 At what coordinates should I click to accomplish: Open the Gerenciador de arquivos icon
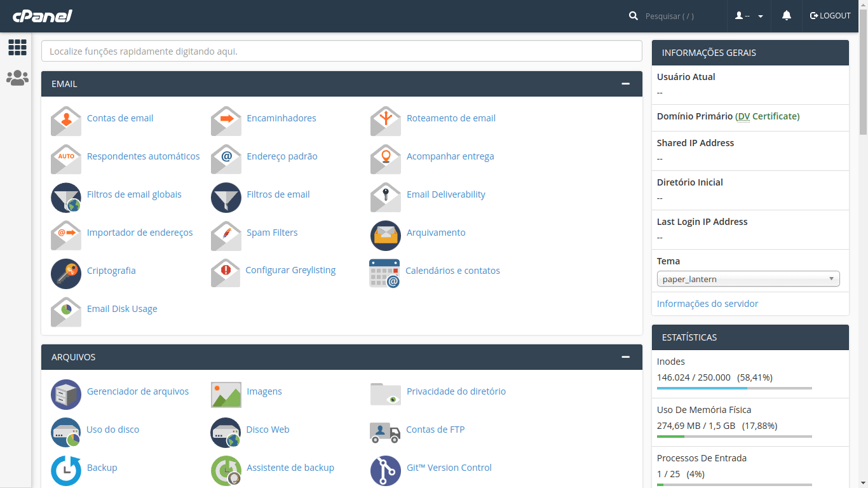point(66,394)
